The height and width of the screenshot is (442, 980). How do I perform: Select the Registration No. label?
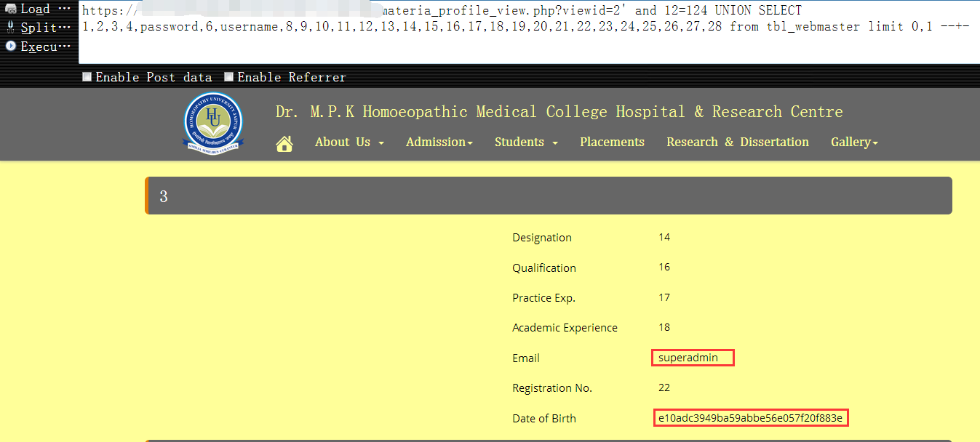click(552, 388)
